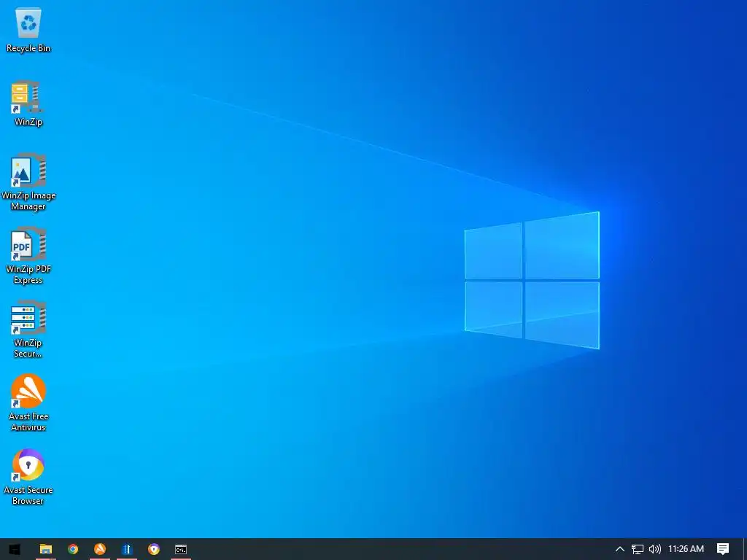This screenshot has height=560, width=747.
Task: Click the blue app icon beside Avast Antivirus
Action: [127, 549]
